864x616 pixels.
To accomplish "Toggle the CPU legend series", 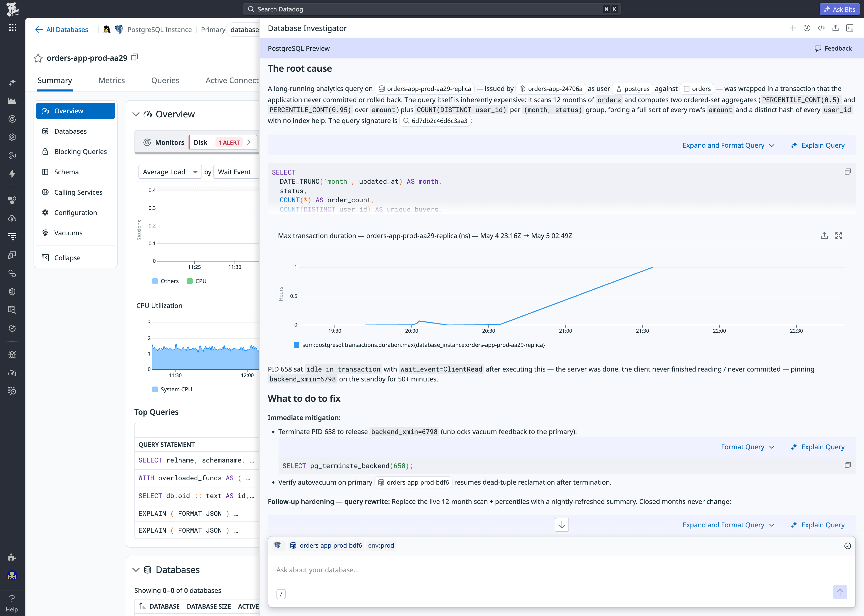I will coord(197,281).
